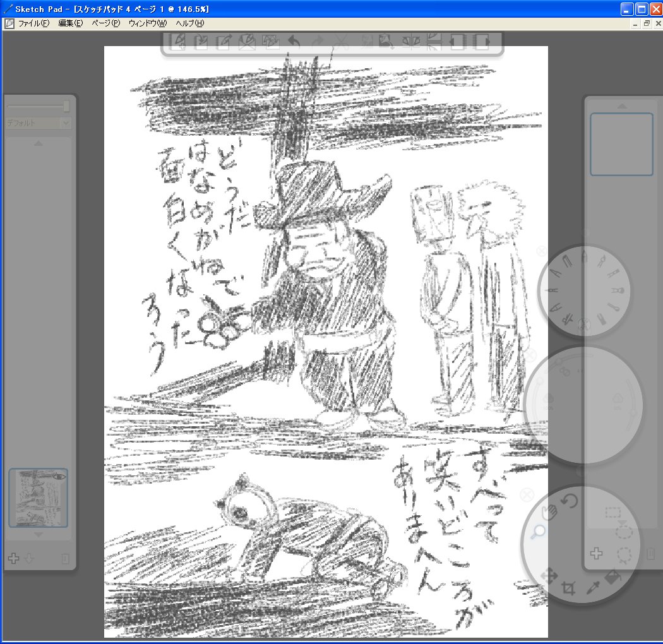Viewport: 663px width, 644px height.
Task: Select the Flood Fill bucket tool
Action: 612,578
